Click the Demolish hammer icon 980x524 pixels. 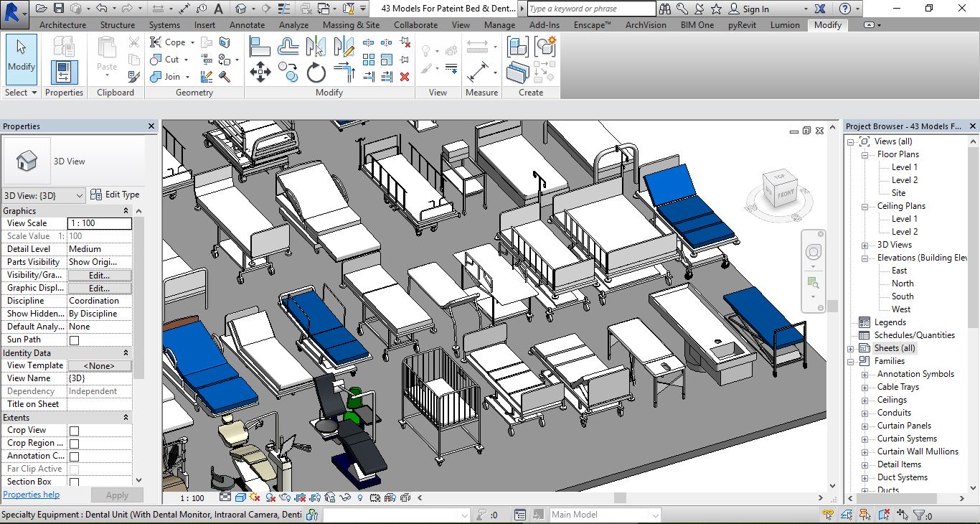[x=225, y=77]
